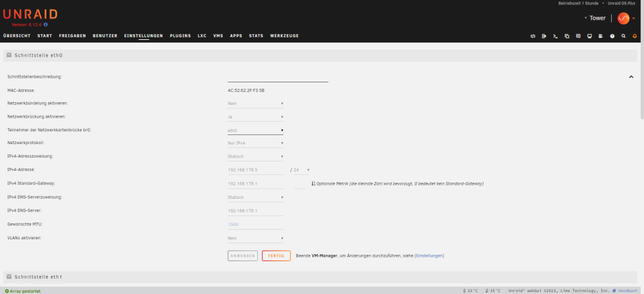Click the ANWENDEN button
The width and height of the screenshot is (644, 294).
[243, 256]
